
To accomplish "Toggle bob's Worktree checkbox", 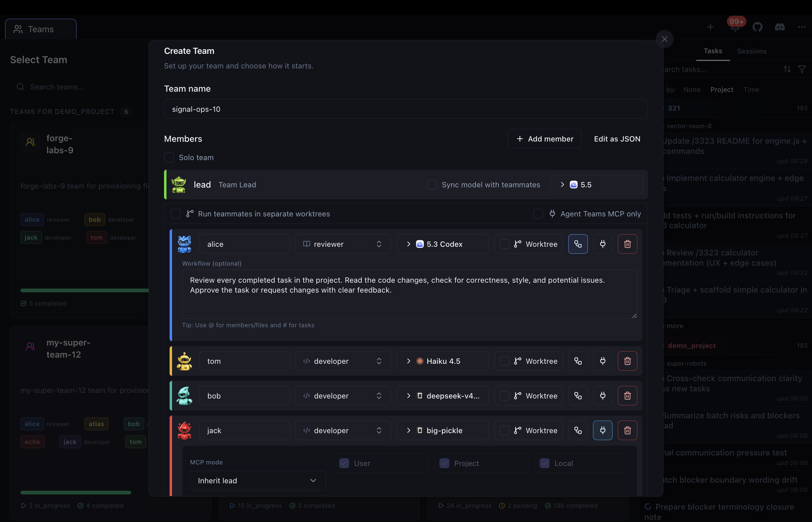I will point(504,396).
